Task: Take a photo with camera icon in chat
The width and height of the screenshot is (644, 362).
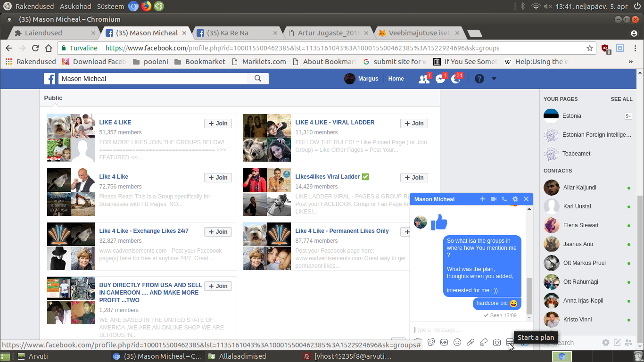Action: pyautogui.click(x=497, y=343)
